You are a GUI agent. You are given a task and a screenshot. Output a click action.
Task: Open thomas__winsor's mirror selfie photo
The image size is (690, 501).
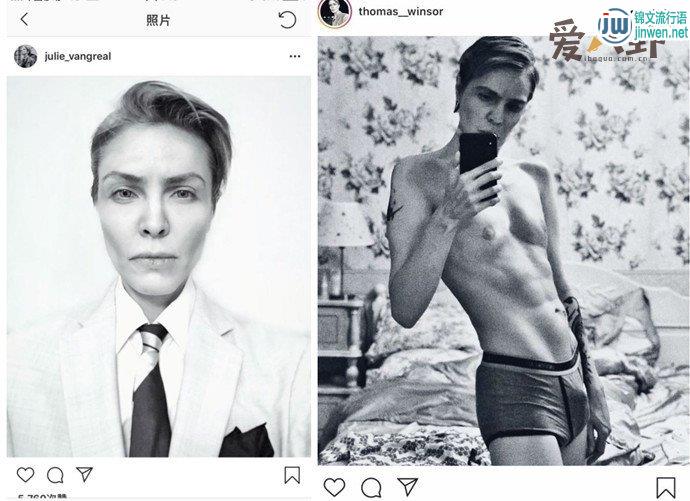click(x=503, y=251)
